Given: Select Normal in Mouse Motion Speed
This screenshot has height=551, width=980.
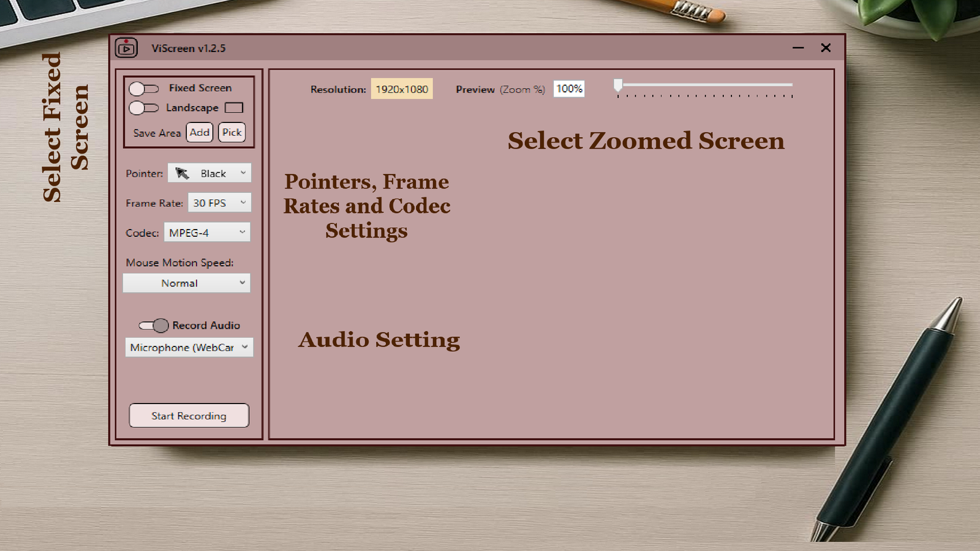Looking at the screenshot, I should (x=179, y=283).
